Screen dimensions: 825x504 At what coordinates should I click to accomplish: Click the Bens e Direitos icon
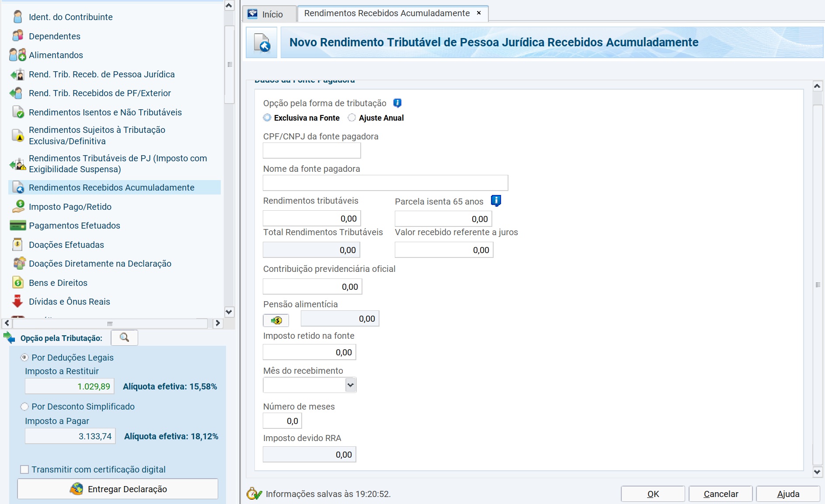(x=18, y=282)
